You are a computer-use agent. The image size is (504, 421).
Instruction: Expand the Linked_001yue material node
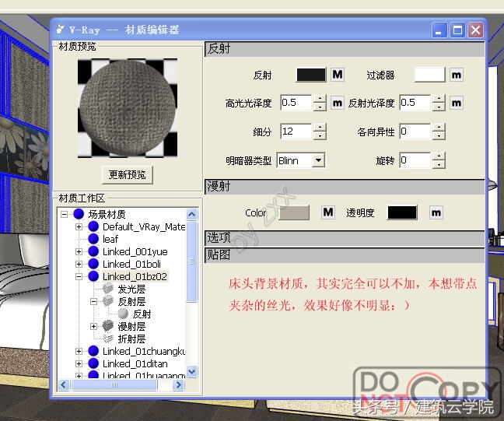(79, 251)
